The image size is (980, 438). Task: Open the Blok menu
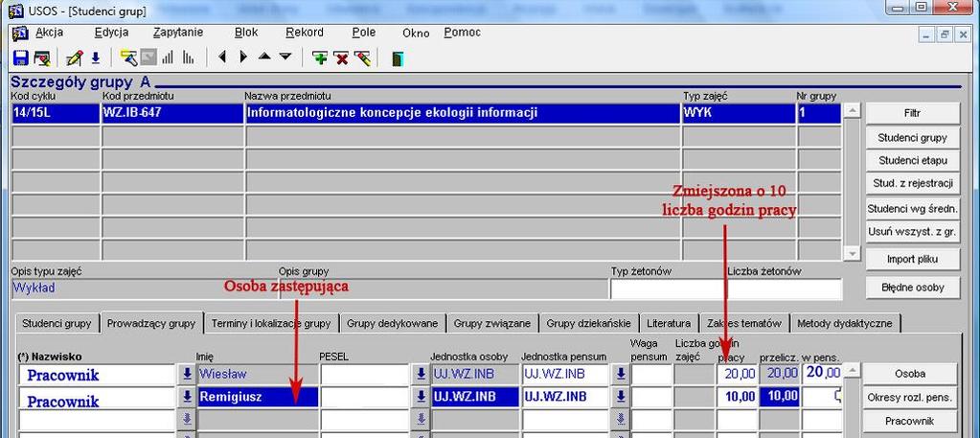246,33
